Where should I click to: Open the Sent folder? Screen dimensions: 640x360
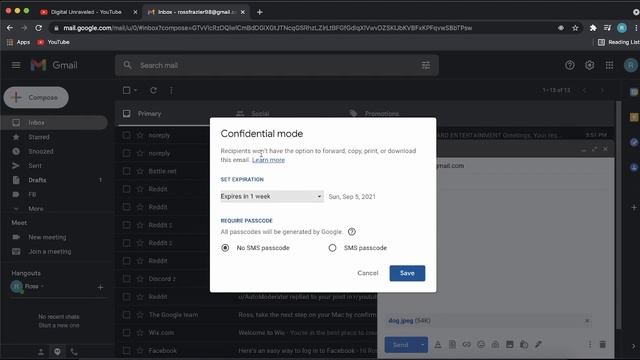35,166
